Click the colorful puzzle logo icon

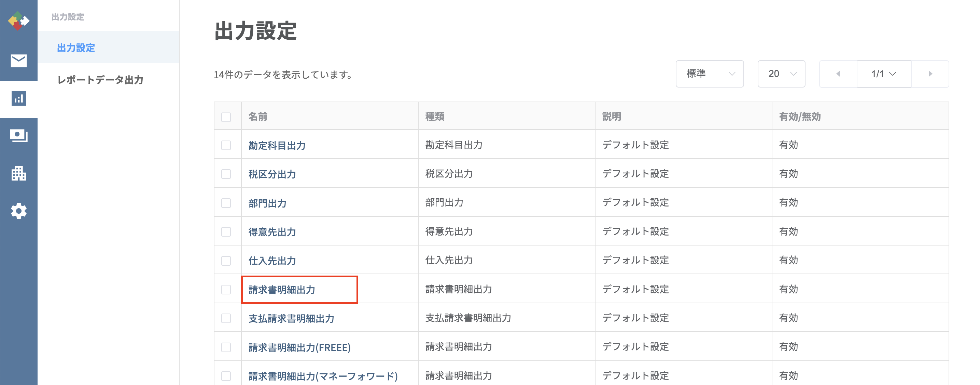pyautogui.click(x=18, y=21)
